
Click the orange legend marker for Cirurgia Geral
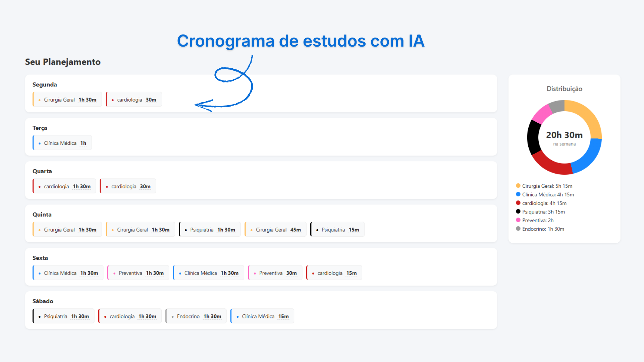tap(518, 186)
